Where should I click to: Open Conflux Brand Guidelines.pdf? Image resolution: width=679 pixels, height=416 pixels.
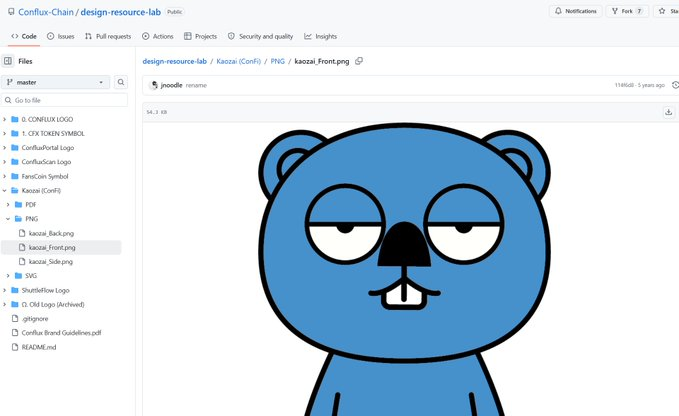61,333
